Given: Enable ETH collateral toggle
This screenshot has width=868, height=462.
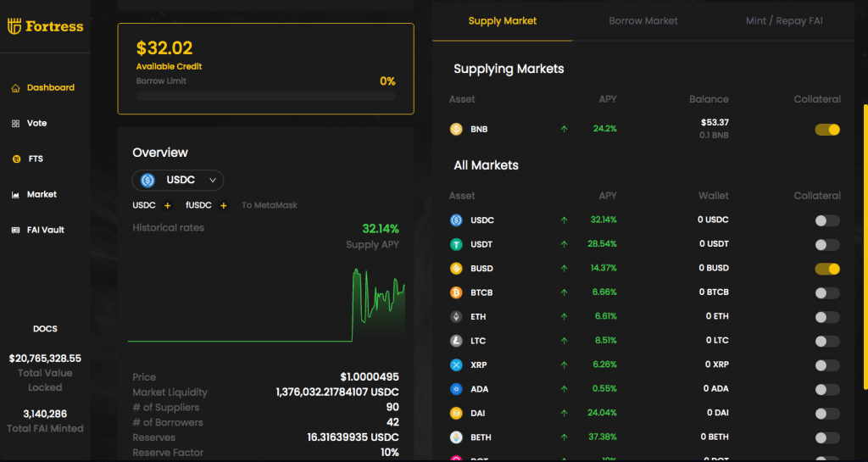Looking at the screenshot, I should [x=827, y=317].
